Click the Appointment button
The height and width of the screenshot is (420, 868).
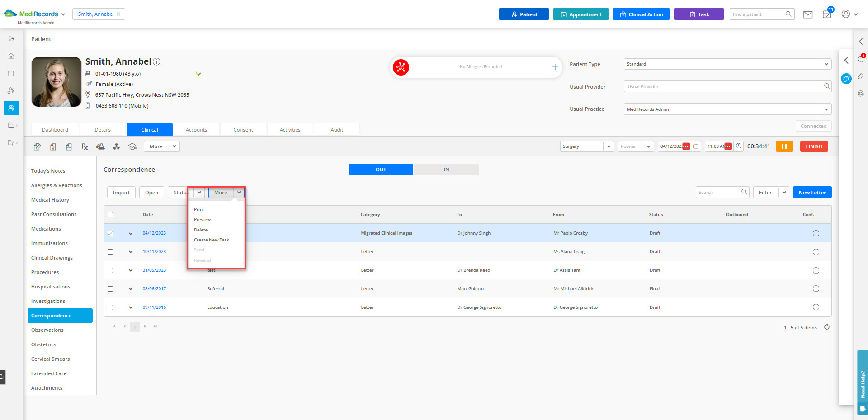click(x=580, y=14)
